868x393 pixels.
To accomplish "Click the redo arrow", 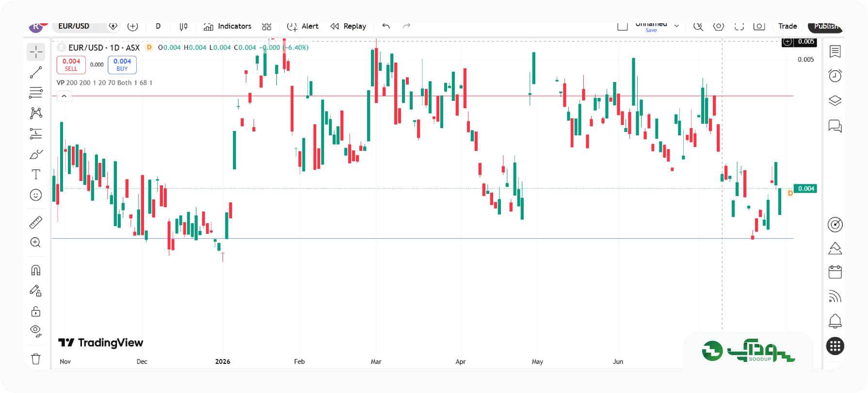I will 406,26.
